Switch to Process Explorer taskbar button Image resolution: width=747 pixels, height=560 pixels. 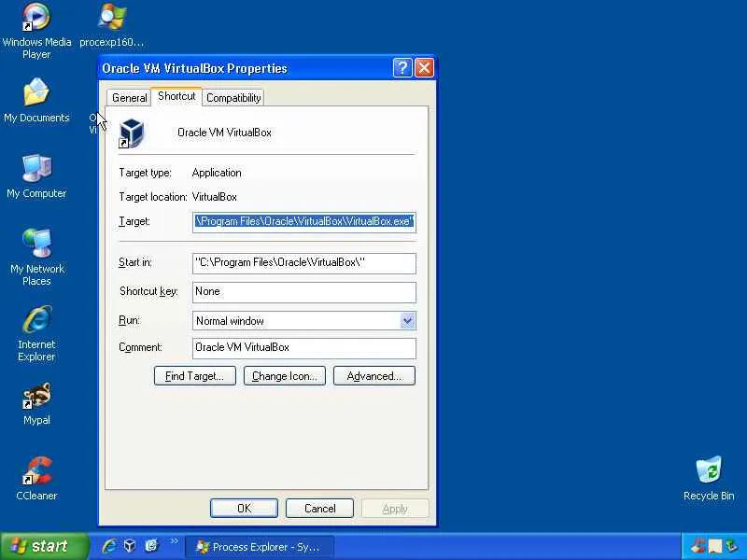pos(260,547)
